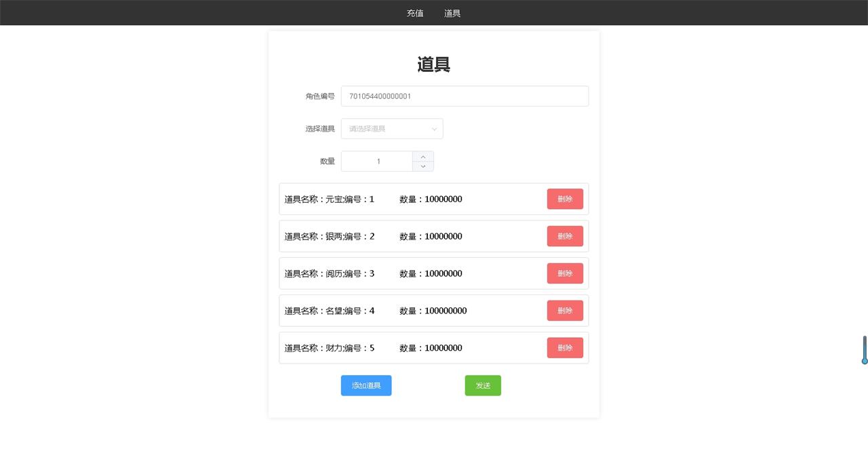Image resolution: width=868 pixels, height=462 pixels.
Task: Select the 元宝 item row text
Action: pyautogui.click(x=329, y=199)
